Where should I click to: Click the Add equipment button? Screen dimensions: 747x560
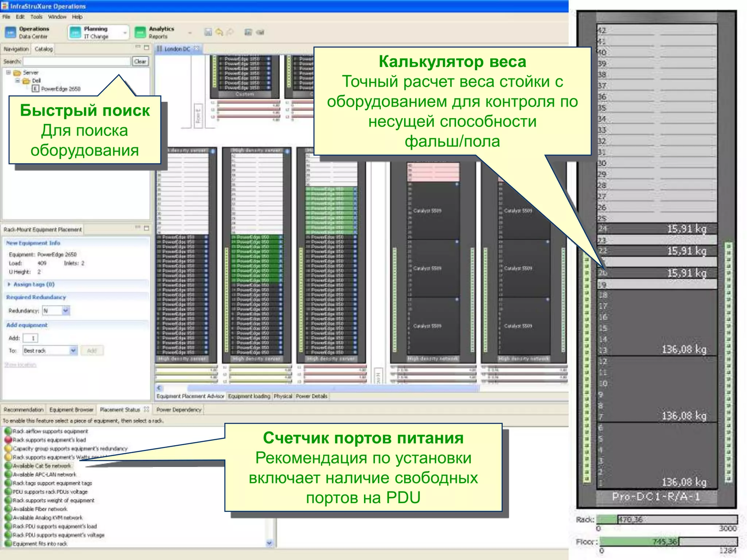[x=92, y=350]
